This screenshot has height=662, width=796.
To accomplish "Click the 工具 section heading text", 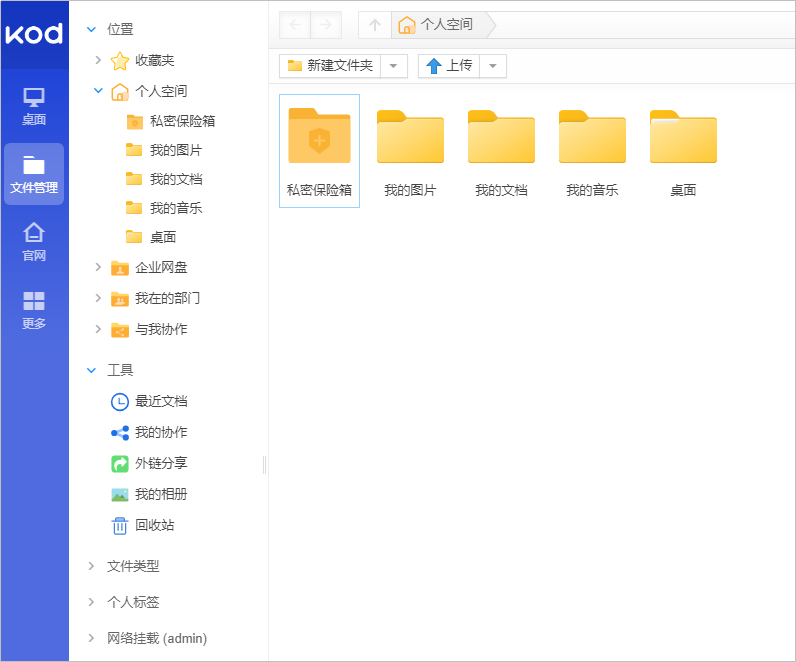I will pyautogui.click(x=120, y=370).
